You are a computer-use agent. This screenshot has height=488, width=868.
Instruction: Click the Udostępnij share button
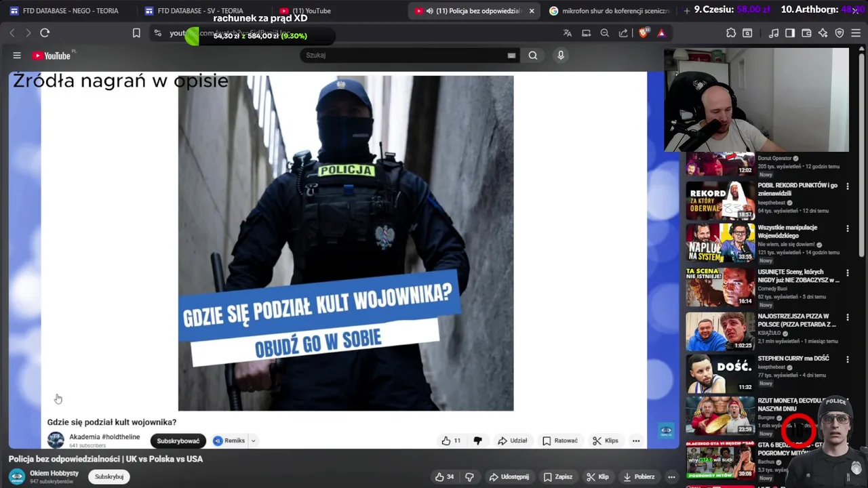pyautogui.click(x=509, y=476)
